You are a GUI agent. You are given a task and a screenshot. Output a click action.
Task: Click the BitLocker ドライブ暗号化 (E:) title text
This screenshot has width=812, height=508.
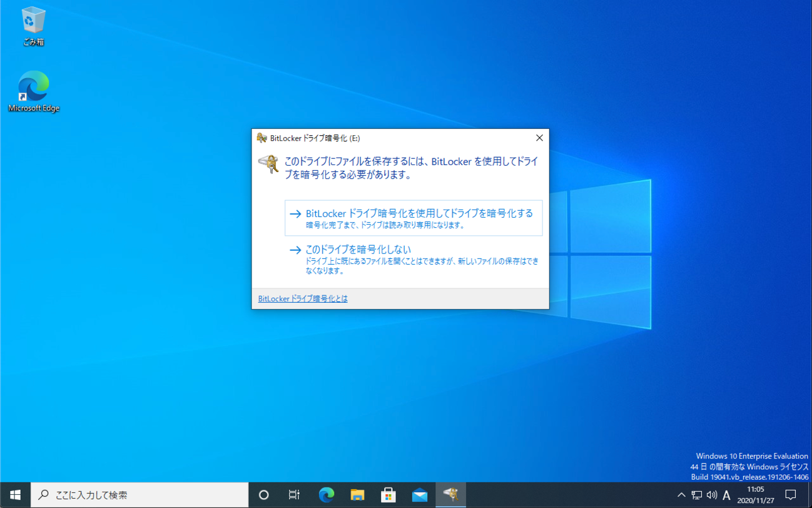[315, 138]
